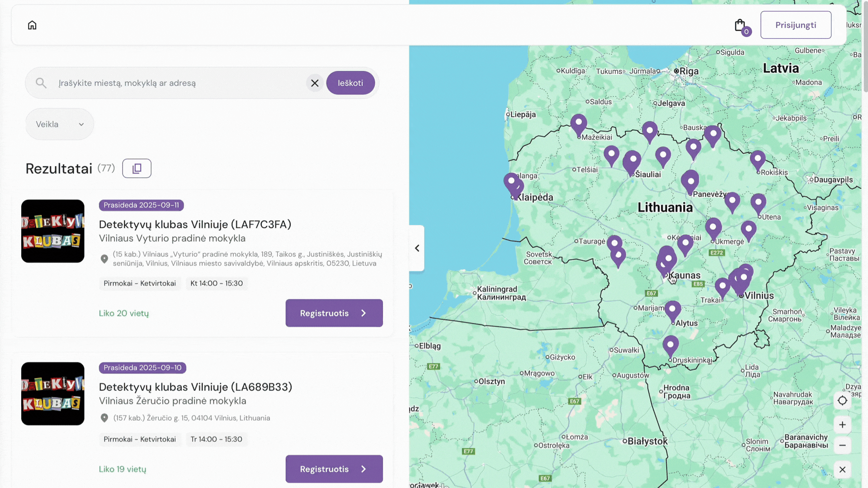Image resolution: width=868 pixels, height=488 pixels.
Task: Click Prisijungti to log in
Action: tap(796, 25)
